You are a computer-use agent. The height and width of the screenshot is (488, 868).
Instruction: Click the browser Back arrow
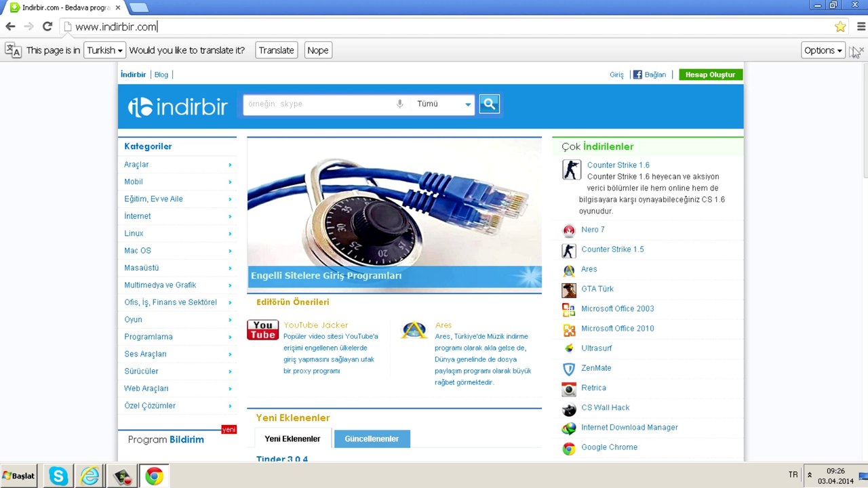10,26
